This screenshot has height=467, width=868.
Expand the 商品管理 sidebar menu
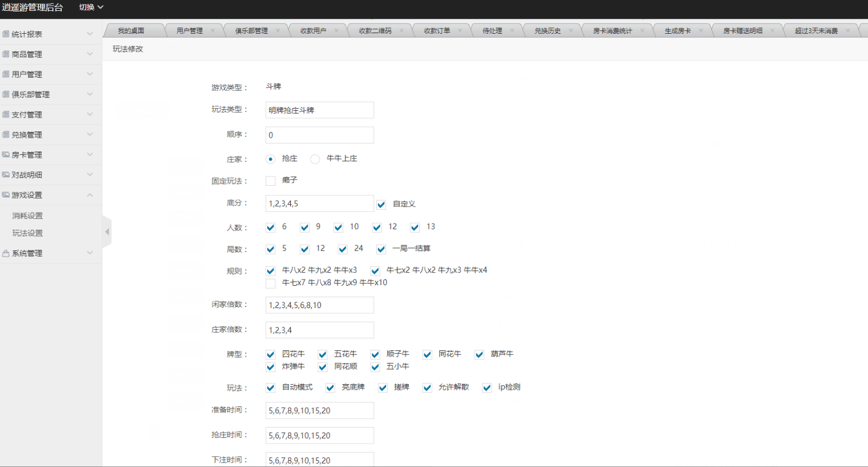[x=50, y=54]
